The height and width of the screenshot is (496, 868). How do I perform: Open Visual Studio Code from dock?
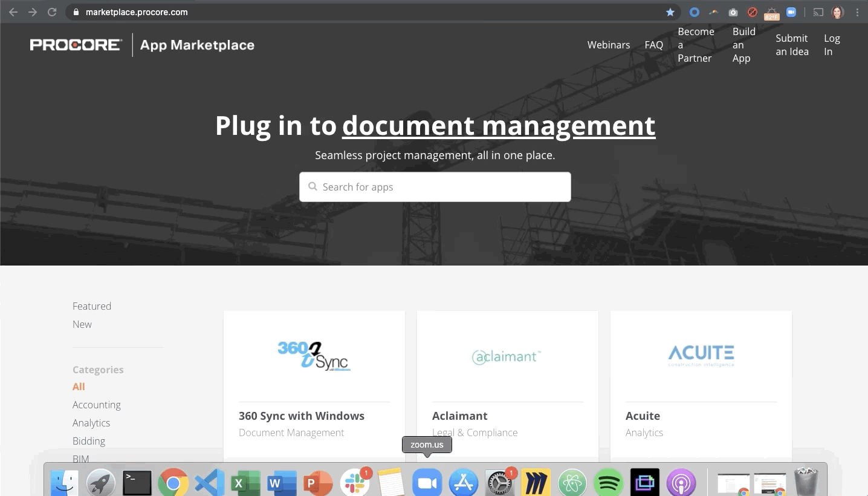pos(210,483)
